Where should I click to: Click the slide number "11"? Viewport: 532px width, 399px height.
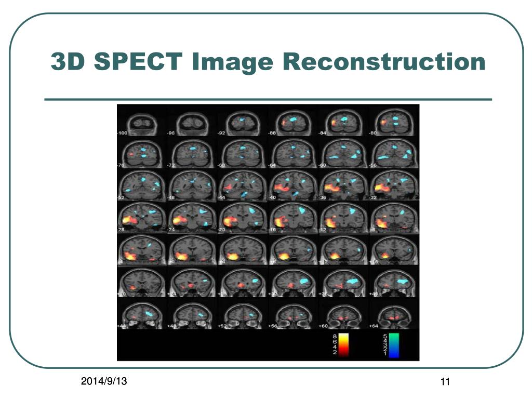445,382
